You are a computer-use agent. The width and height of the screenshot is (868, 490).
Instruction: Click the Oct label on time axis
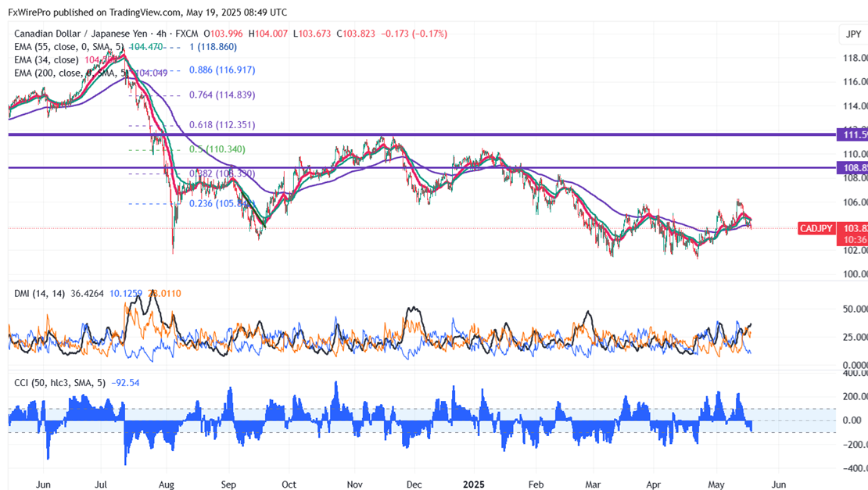pyautogui.click(x=289, y=485)
